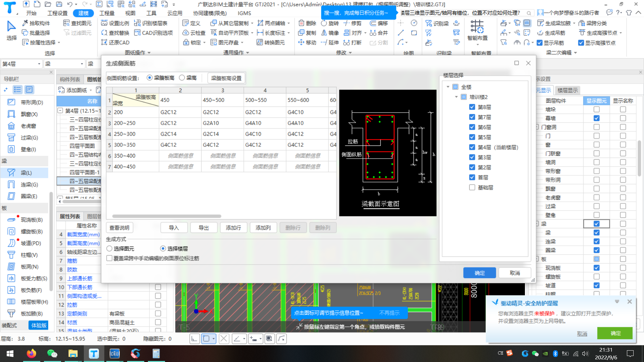Collapse the 第4层 (12.15~ drawing list node
The width and height of the screenshot is (644, 362).
click(60, 110)
